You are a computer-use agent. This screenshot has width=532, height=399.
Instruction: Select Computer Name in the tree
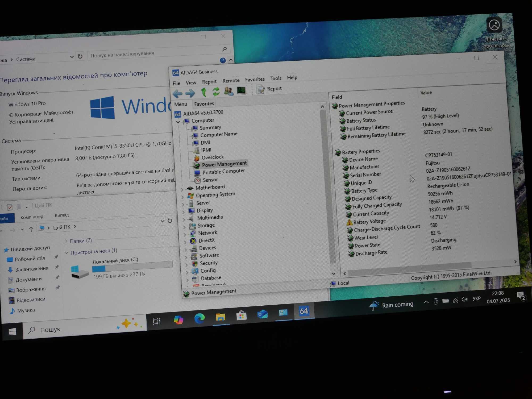(218, 135)
